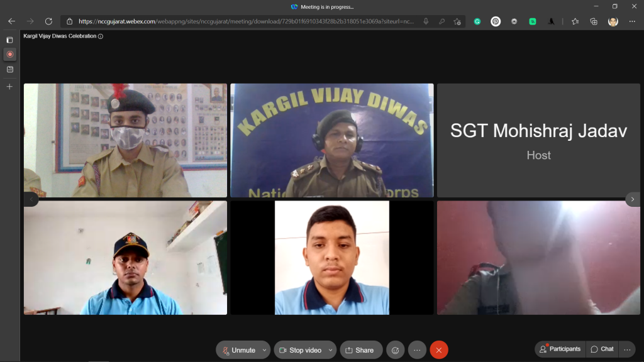This screenshot has height=362, width=644.
Task: Select SGT Mohishraj Jadav host tile
Action: pyautogui.click(x=538, y=141)
